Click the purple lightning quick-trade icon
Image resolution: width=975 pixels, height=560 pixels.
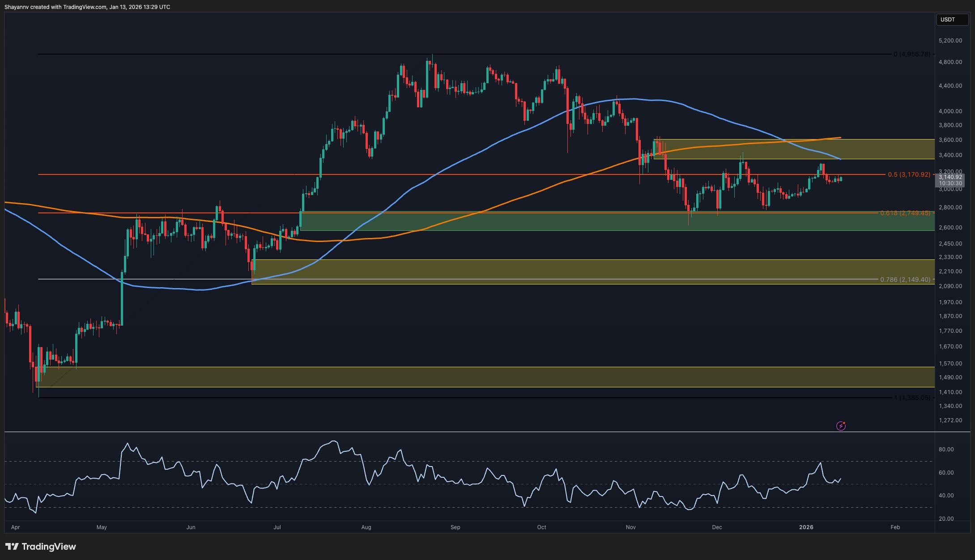(x=841, y=426)
